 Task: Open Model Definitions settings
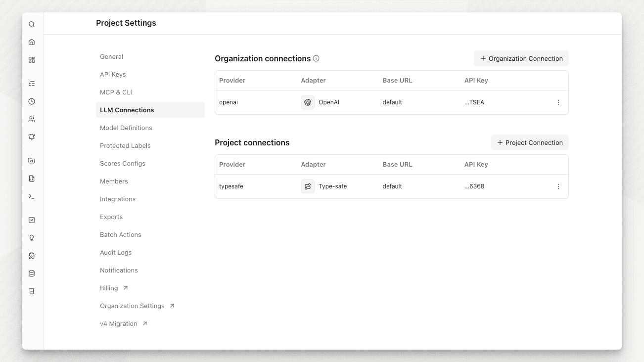[150, 128]
